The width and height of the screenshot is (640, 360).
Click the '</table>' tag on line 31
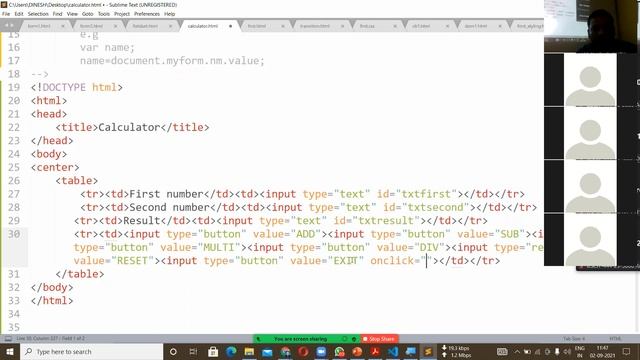(x=80, y=274)
